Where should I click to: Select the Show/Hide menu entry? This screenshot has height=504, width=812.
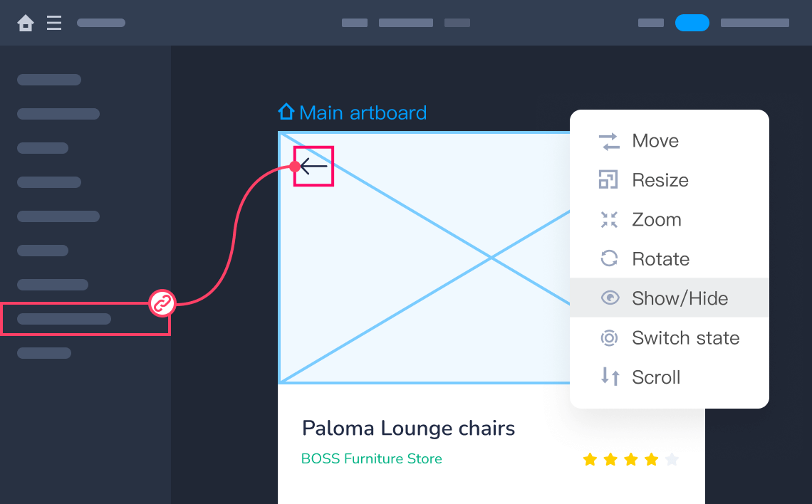tap(680, 298)
